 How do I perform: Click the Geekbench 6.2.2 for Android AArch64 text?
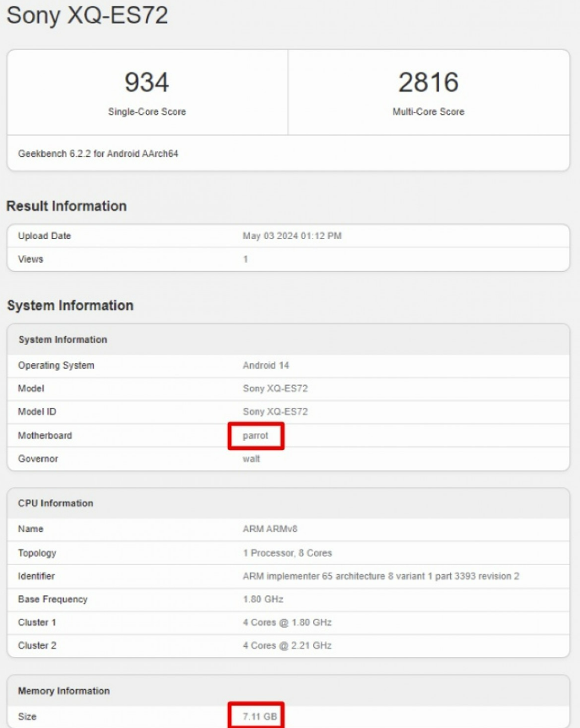click(x=98, y=155)
